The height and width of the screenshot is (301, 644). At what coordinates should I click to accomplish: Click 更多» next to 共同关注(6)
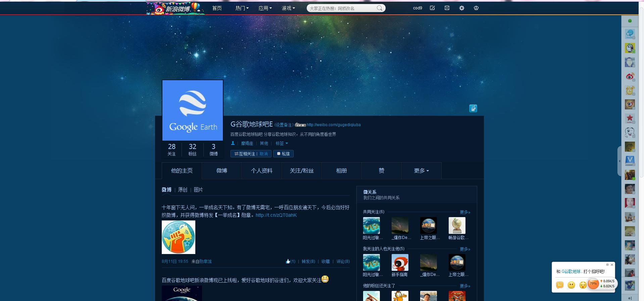pos(465,212)
